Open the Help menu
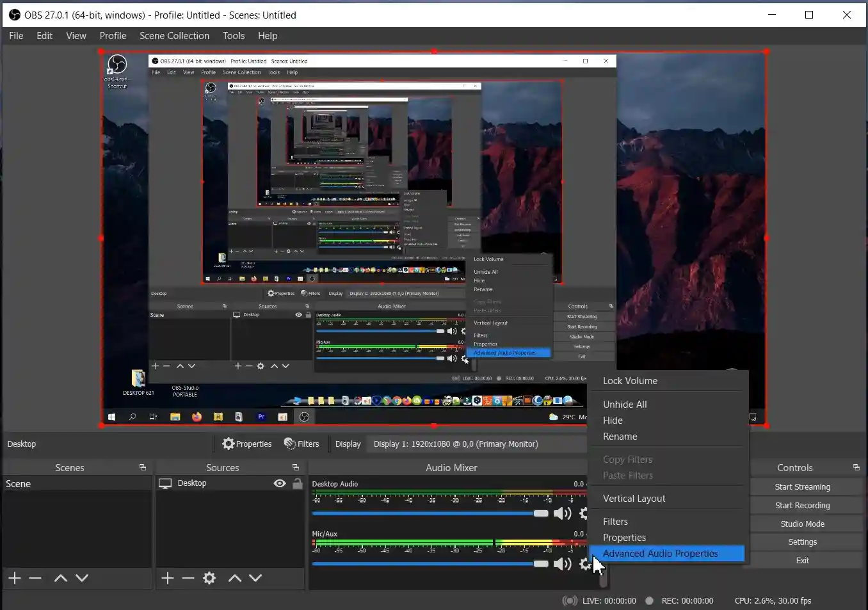 pyautogui.click(x=268, y=36)
